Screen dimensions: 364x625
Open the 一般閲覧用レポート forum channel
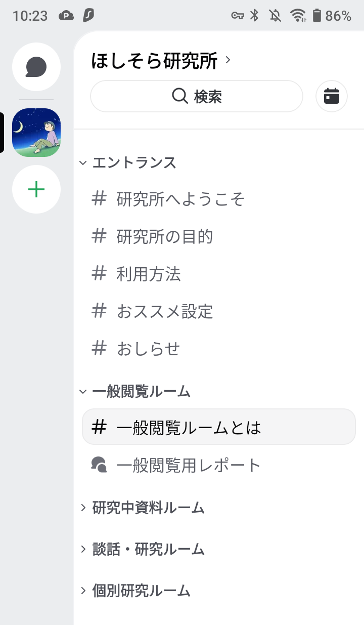[x=188, y=465]
